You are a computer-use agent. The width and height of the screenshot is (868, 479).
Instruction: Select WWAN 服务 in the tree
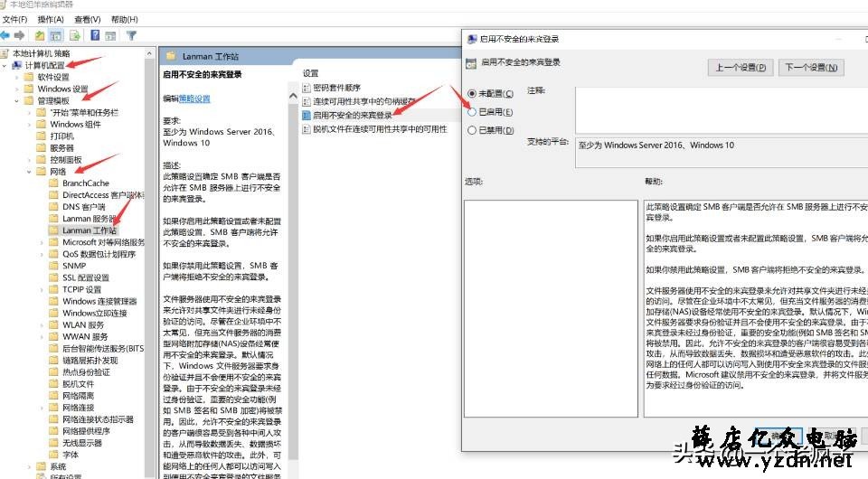point(85,336)
